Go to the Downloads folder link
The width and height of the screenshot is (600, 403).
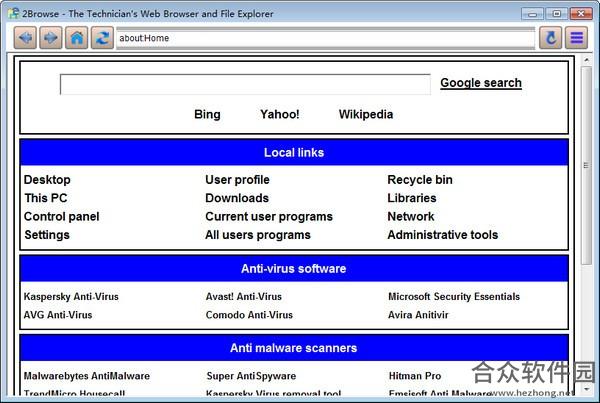(237, 198)
